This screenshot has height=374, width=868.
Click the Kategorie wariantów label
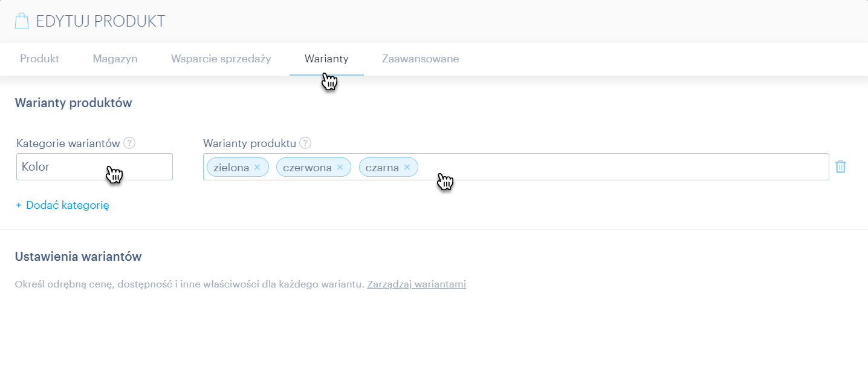click(x=68, y=143)
